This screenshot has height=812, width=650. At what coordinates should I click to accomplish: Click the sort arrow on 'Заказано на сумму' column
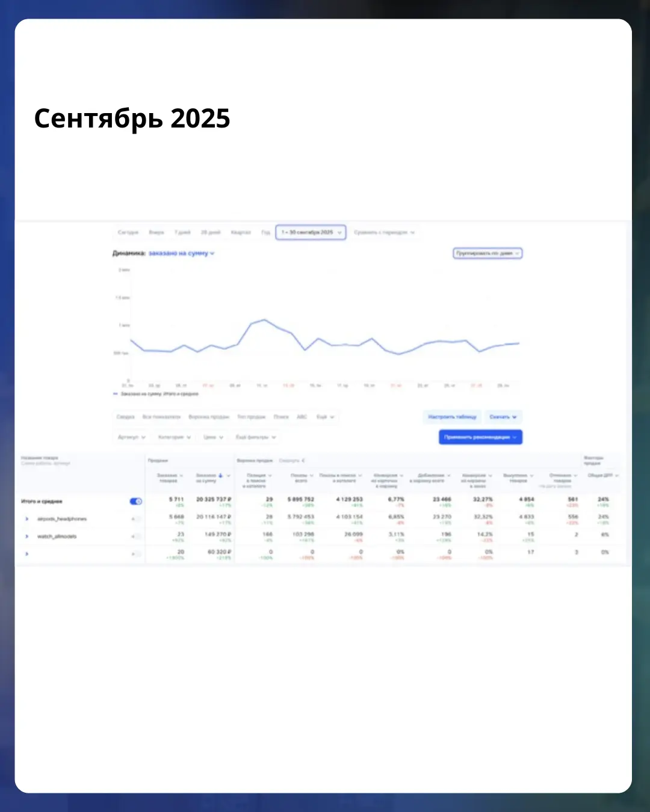[221, 476]
